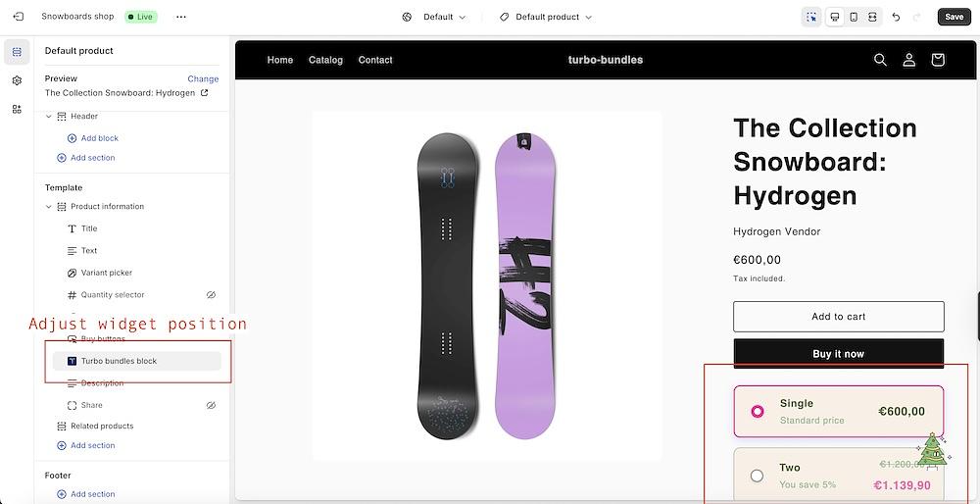
Task: Select the Single bundle radio option
Action: pos(758,411)
